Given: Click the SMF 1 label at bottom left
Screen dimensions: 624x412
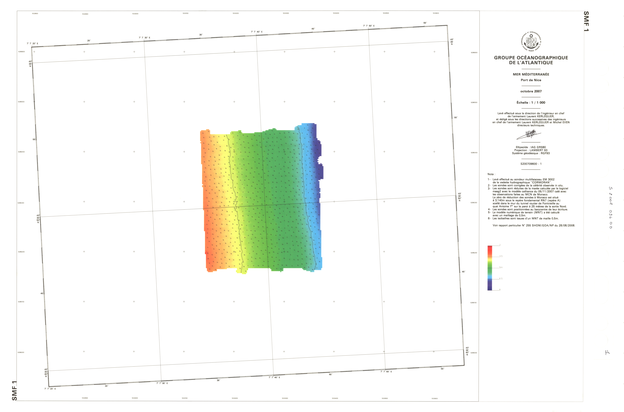Looking at the screenshot, I should [x=12, y=390].
